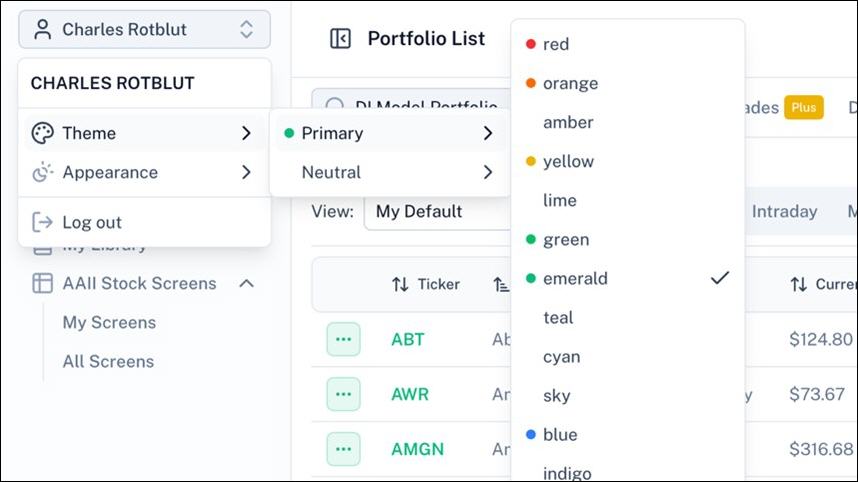Select emerald primary color option

(628, 278)
